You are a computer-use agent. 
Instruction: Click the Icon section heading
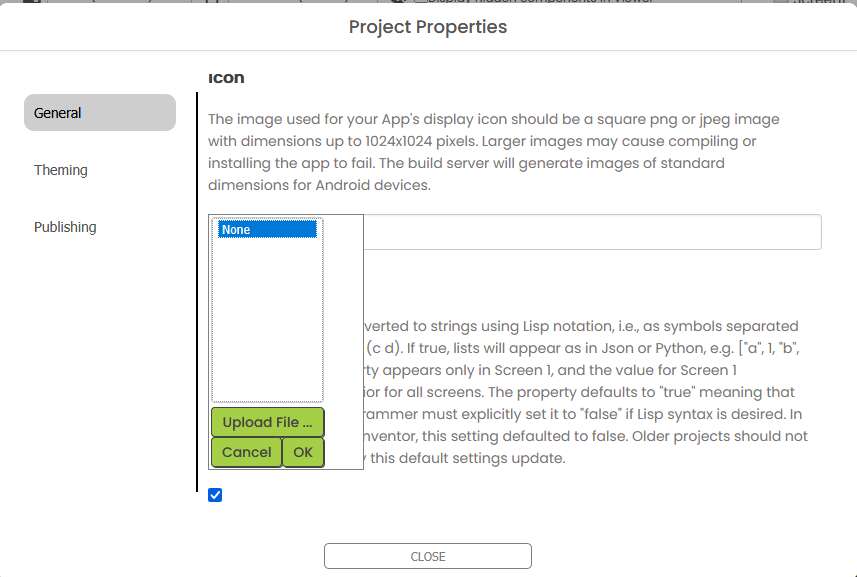[x=226, y=78]
